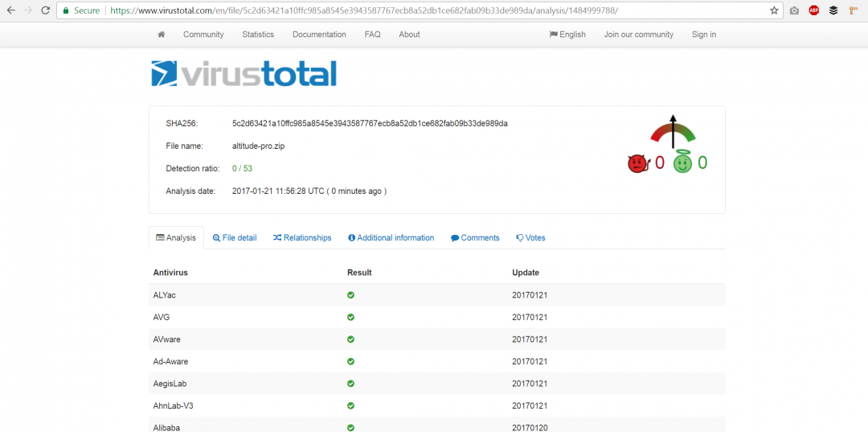Click the red malicious vote count

[659, 163]
